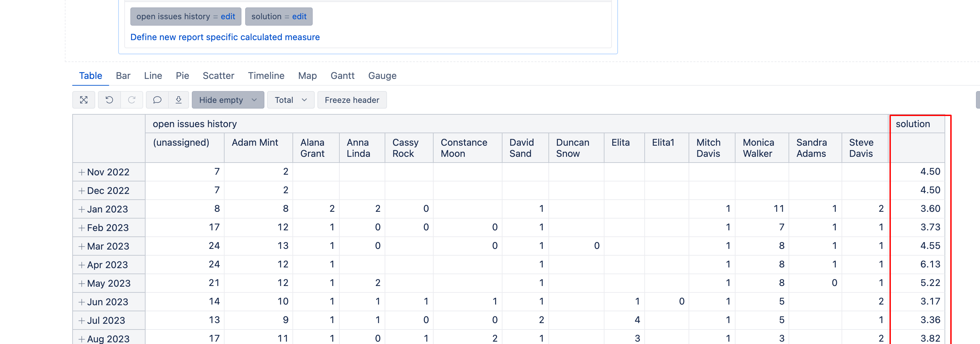Click the unassigned value 14 for Jun 2023
The image size is (980, 344).
(x=214, y=302)
